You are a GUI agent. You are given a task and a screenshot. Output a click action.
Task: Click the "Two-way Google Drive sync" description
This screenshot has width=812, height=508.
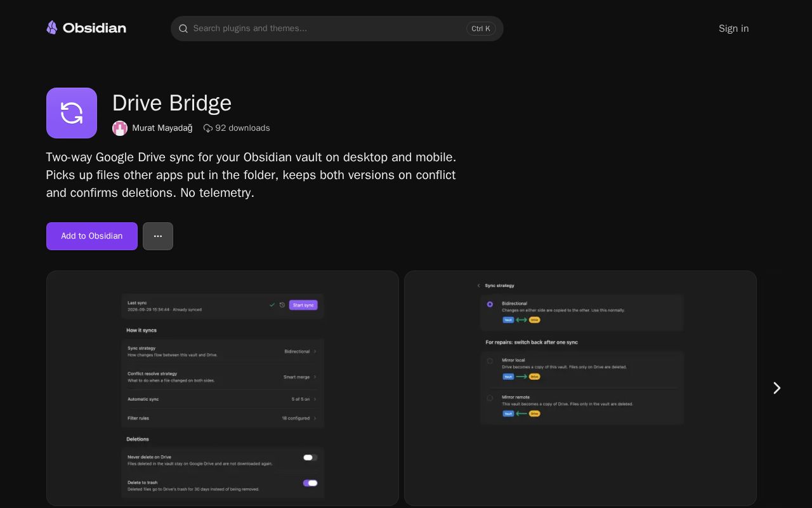pos(251,175)
